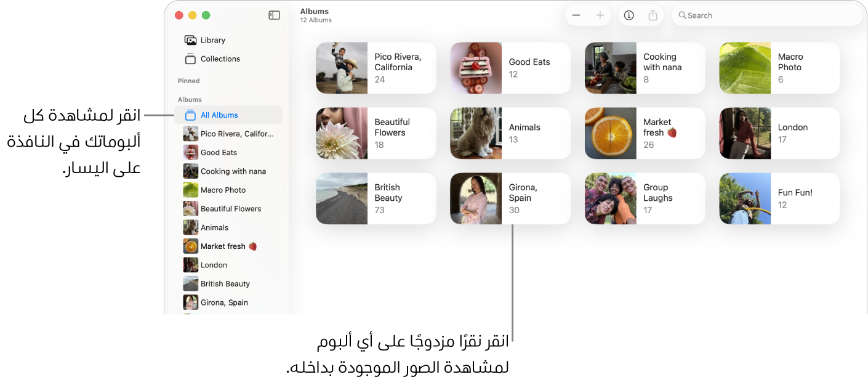Click the Albums sidebar section header
Screen dimensions: 868x385
coord(190,100)
